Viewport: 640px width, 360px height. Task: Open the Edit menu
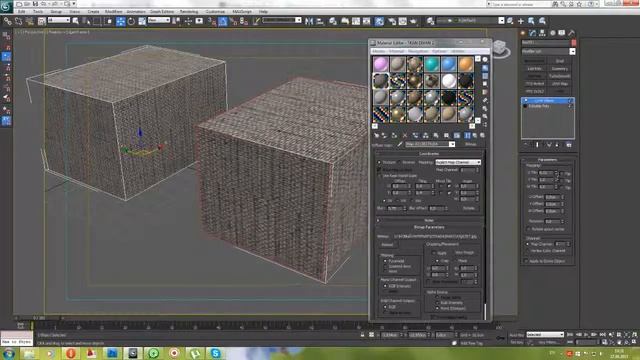pyautogui.click(x=22, y=11)
